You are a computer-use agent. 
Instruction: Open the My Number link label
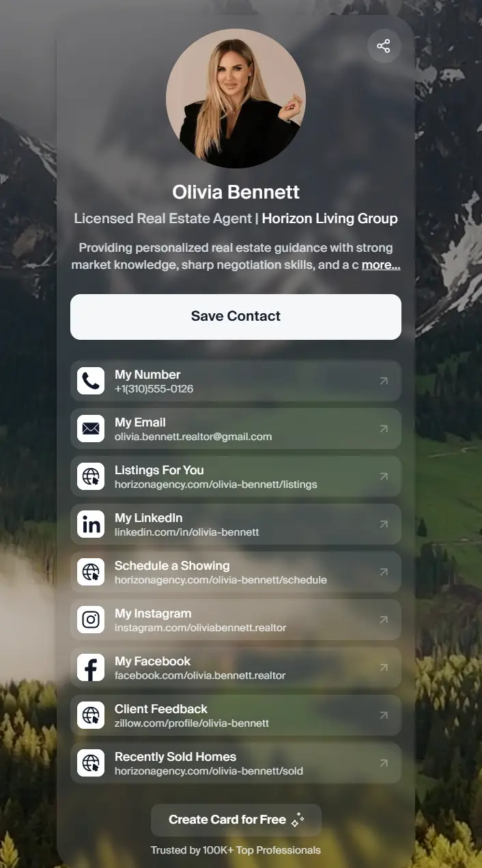pos(147,375)
